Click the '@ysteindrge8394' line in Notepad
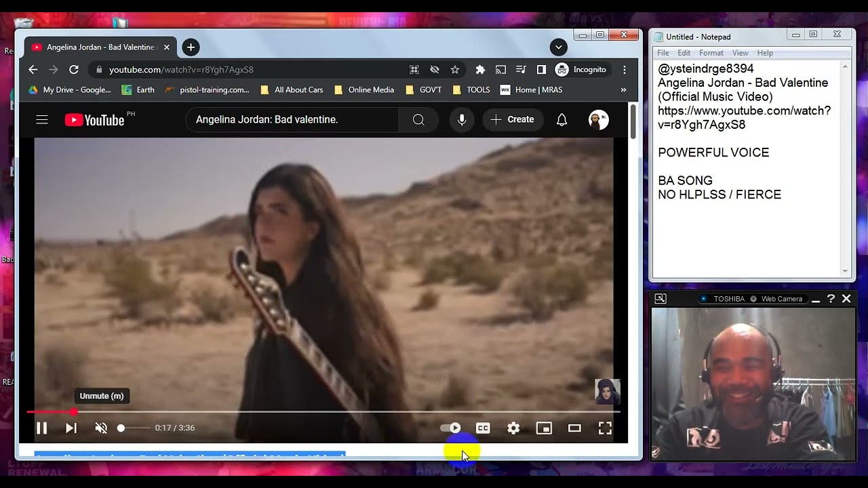This screenshot has width=868, height=488. pyautogui.click(x=705, y=68)
